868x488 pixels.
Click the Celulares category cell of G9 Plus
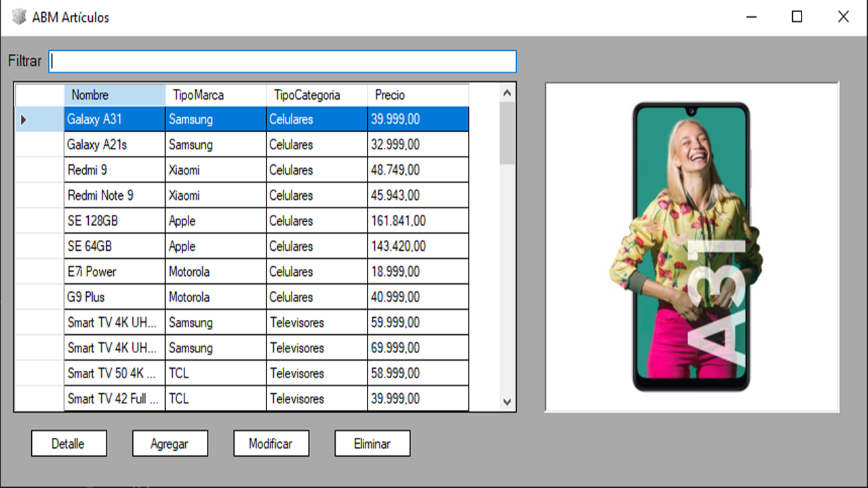pos(317,297)
